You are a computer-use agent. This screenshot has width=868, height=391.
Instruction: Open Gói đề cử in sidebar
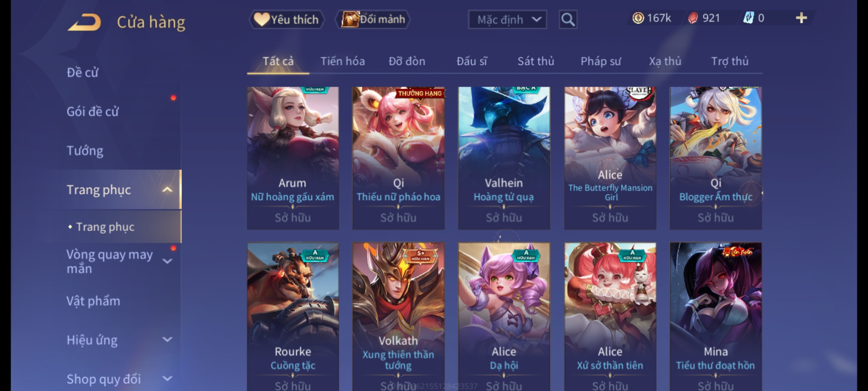93,112
